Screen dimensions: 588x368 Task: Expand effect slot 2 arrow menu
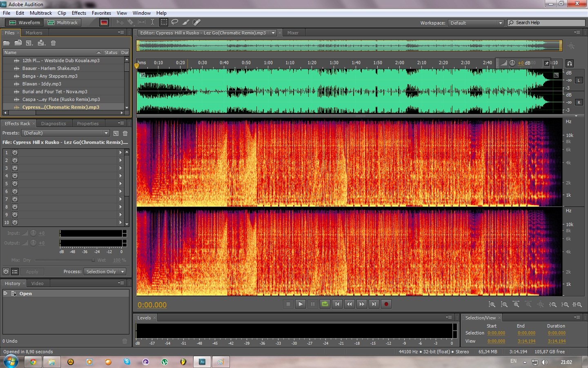[x=120, y=160]
